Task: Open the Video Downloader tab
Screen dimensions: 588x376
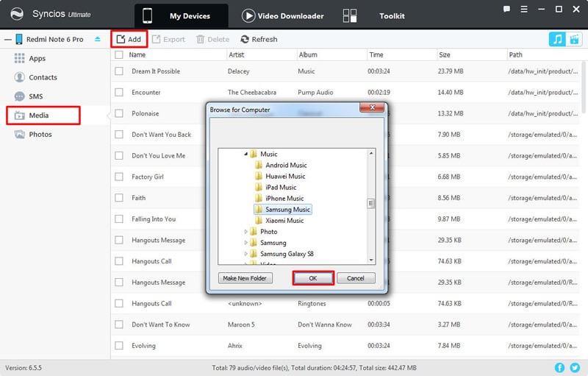Action: click(283, 15)
